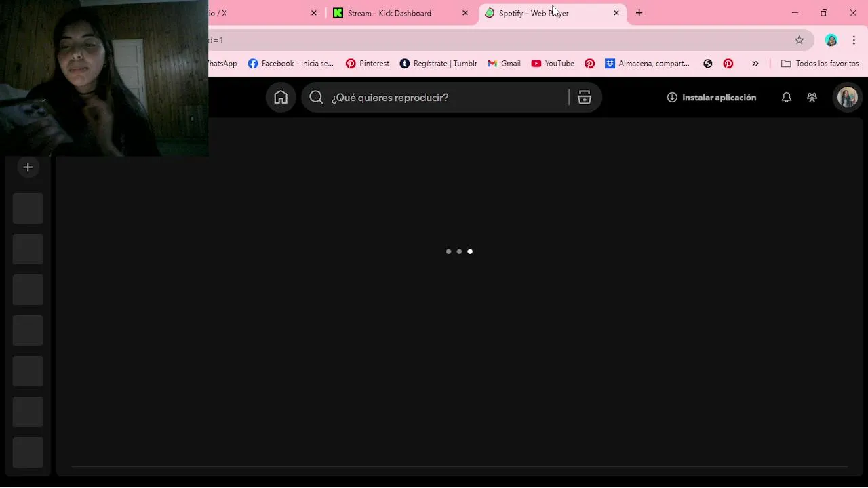The height and width of the screenshot is (488, 868).
Task: Open Spotify notifications bell
Action: [x=787, y=98]
